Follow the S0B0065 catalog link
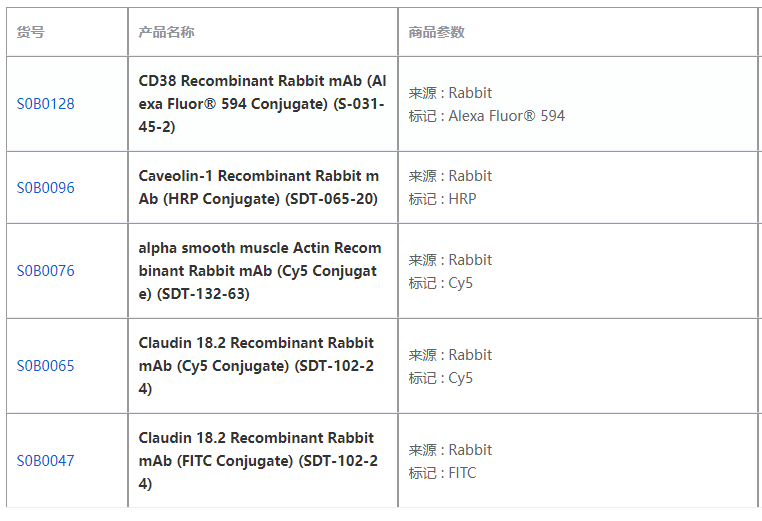Viewport: 762px width, 521px height. 45,365
